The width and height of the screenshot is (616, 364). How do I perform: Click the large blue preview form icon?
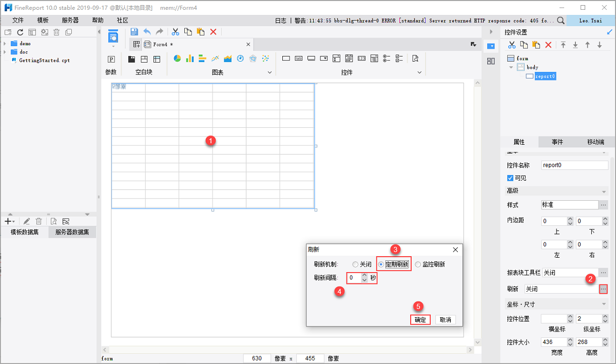(x=113, y=36)
